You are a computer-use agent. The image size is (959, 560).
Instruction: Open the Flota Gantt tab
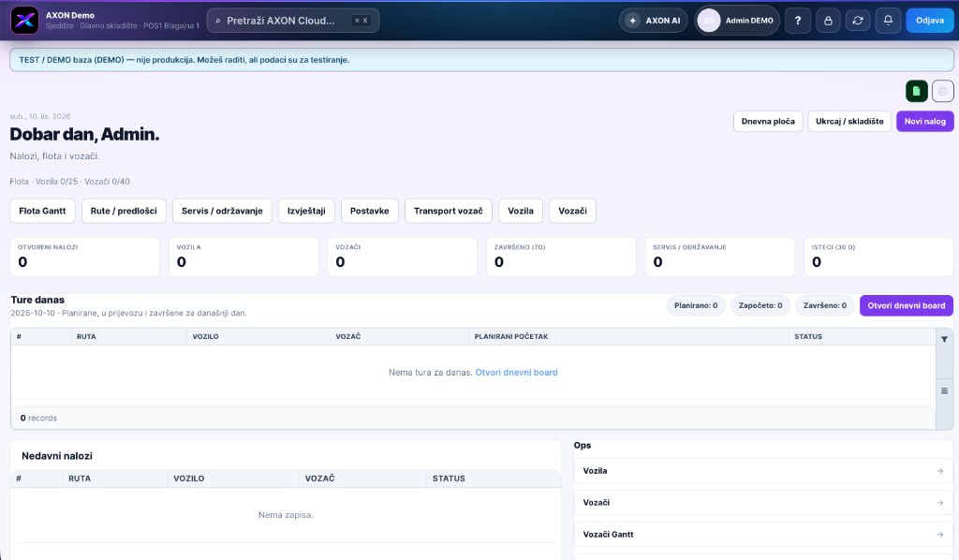point(42,211)
